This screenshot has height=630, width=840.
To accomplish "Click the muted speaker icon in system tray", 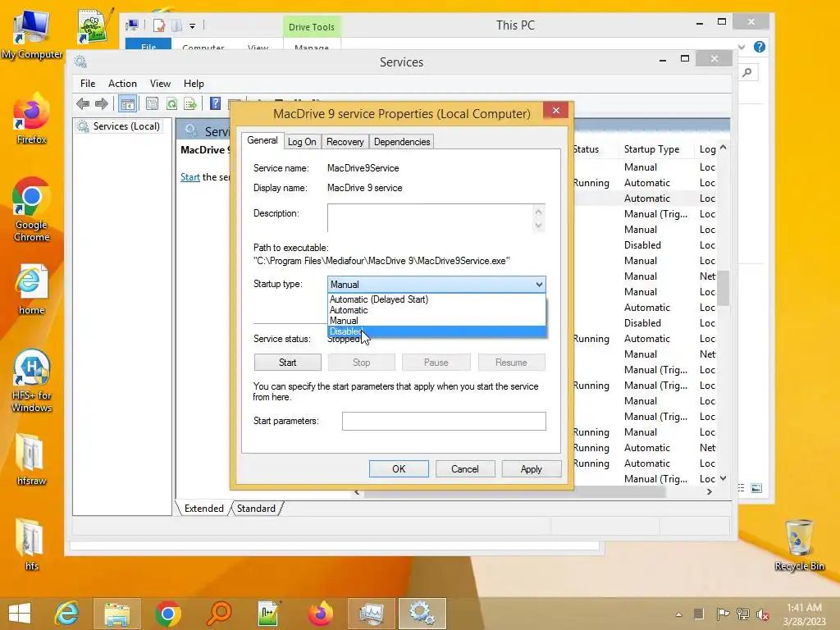I will tap(763, 614).
